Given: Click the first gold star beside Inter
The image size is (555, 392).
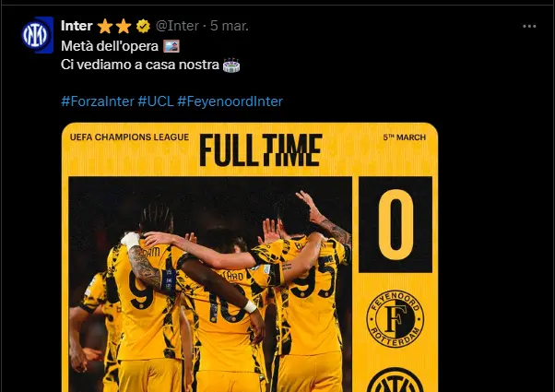Looking at the screenshot, I should [x=105, y=26].
